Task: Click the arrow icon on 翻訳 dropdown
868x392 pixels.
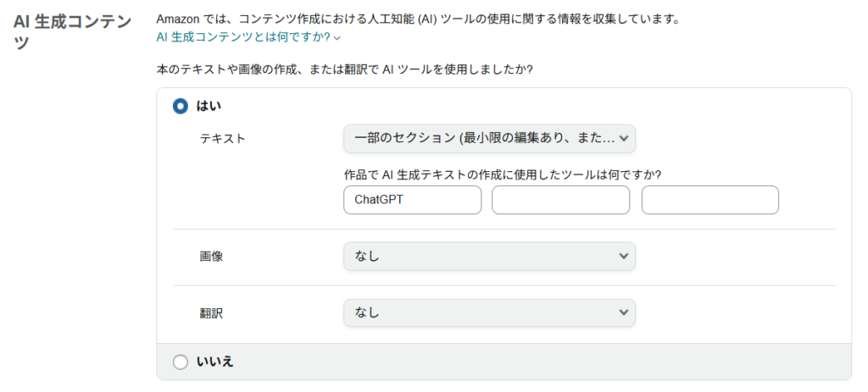Action: coord(624,312)
